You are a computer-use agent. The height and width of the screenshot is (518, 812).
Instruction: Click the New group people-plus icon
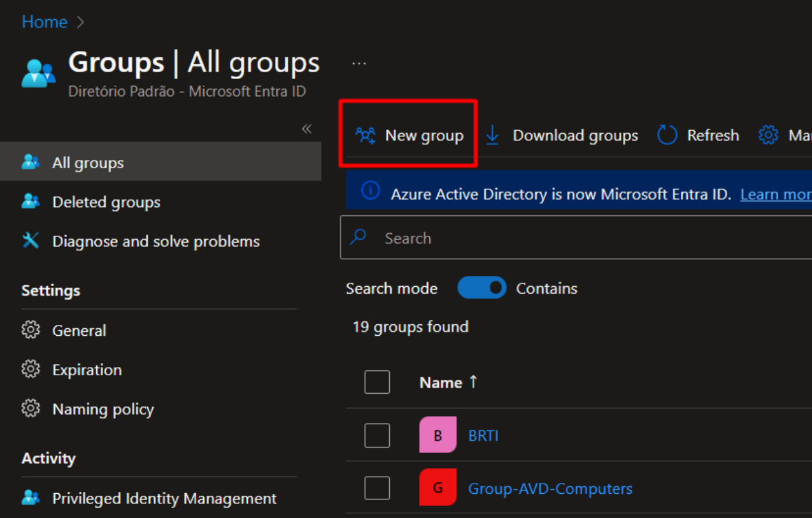pos(366,135)
